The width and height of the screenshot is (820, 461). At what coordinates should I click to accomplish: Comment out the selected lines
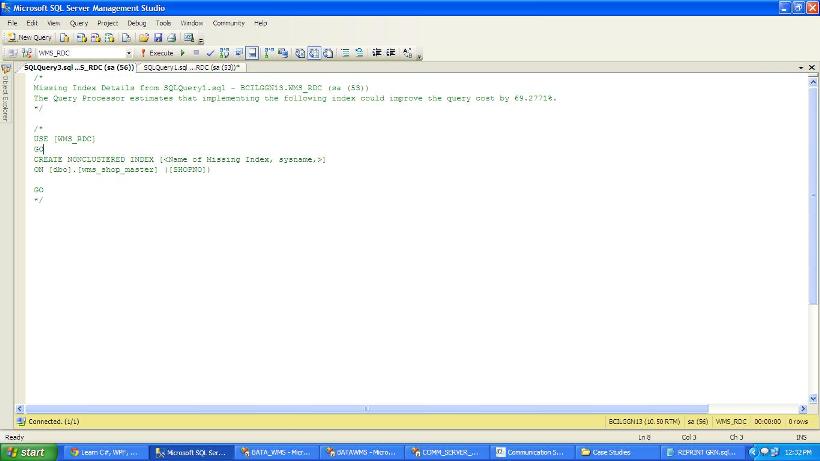coord(345,53)
